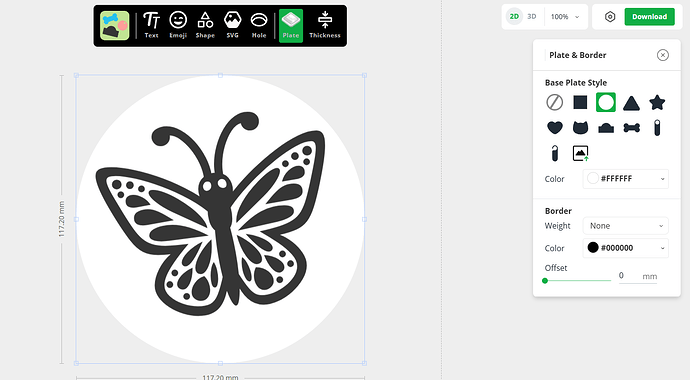Click the white plate color swatch
Image resolution: width=690 pixels, height=380 pixels.
coord(593,178)
